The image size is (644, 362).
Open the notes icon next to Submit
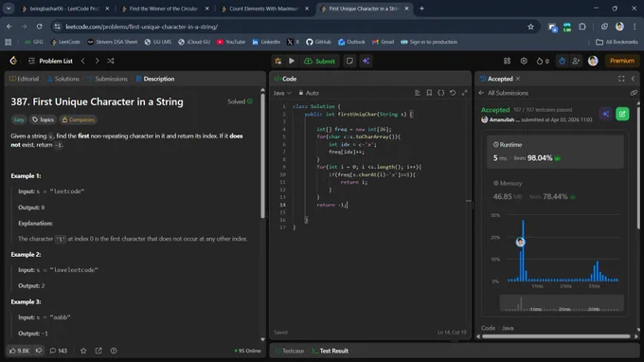(349, 61)
